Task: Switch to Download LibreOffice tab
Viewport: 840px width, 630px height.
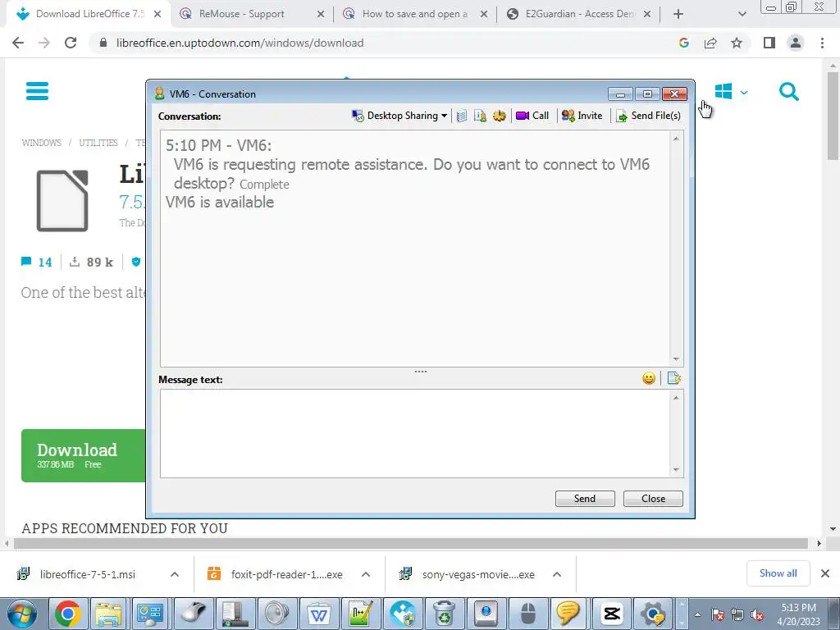Action: [89, 14]
